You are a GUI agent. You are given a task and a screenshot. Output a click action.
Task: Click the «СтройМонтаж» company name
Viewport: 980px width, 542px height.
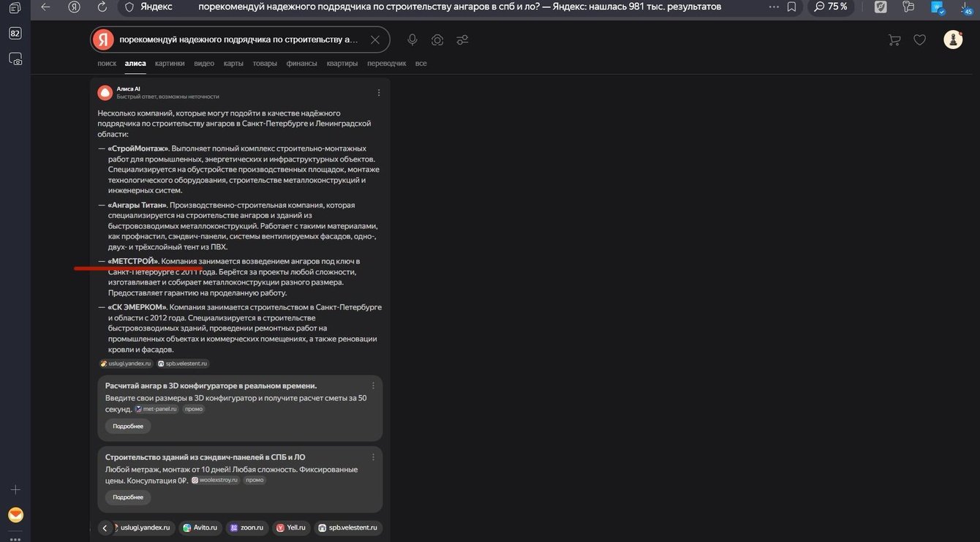point(138,148)
